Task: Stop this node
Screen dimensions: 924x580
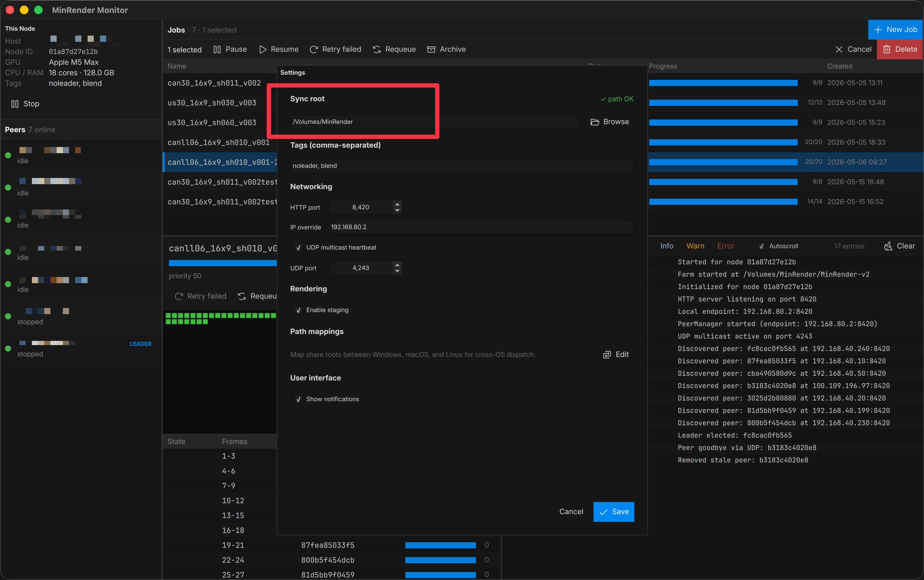Action: (25, 104)
